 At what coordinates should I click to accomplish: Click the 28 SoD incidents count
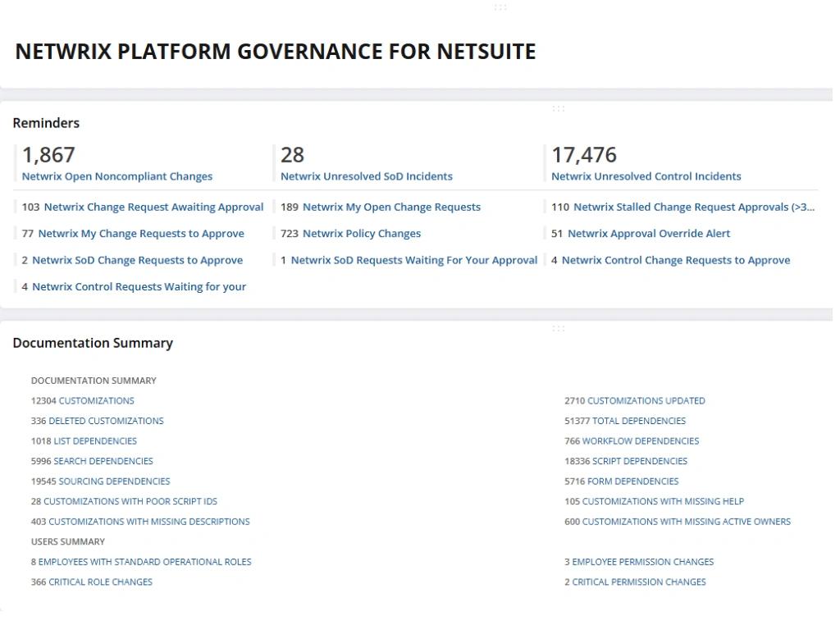pos(293,155)
